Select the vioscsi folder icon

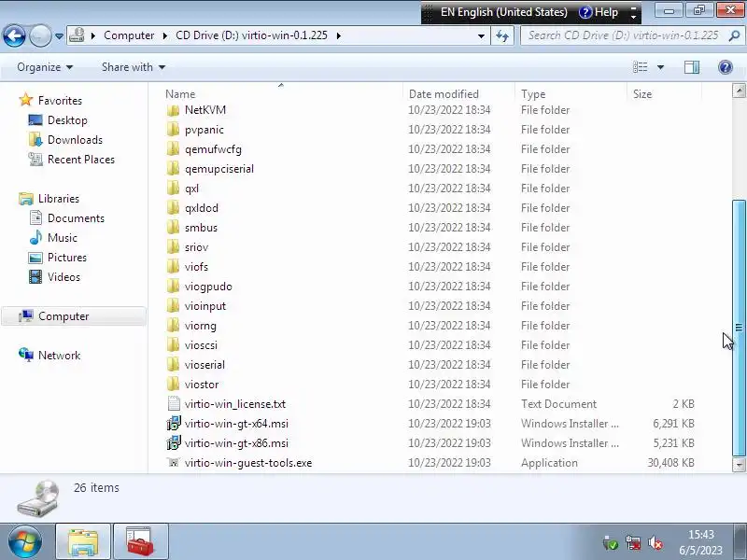[x=173, y=344]
